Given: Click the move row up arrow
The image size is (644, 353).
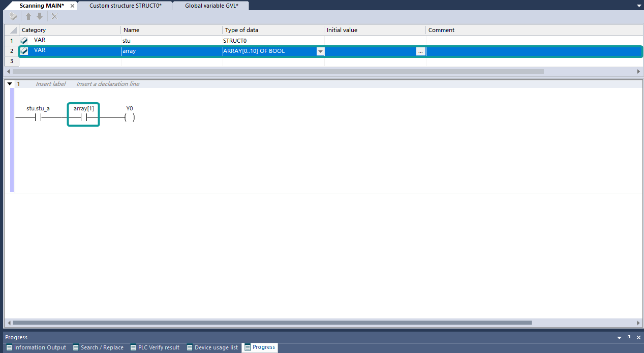Looking at the screenshot, I should coord(28,16).
